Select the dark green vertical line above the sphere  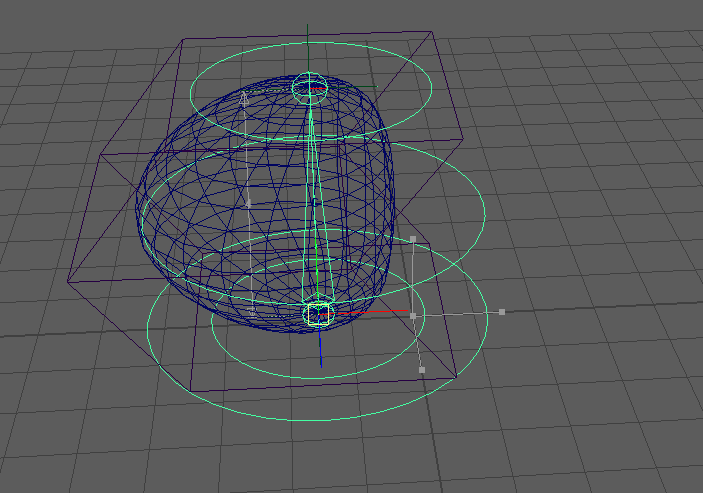point(308,48)
